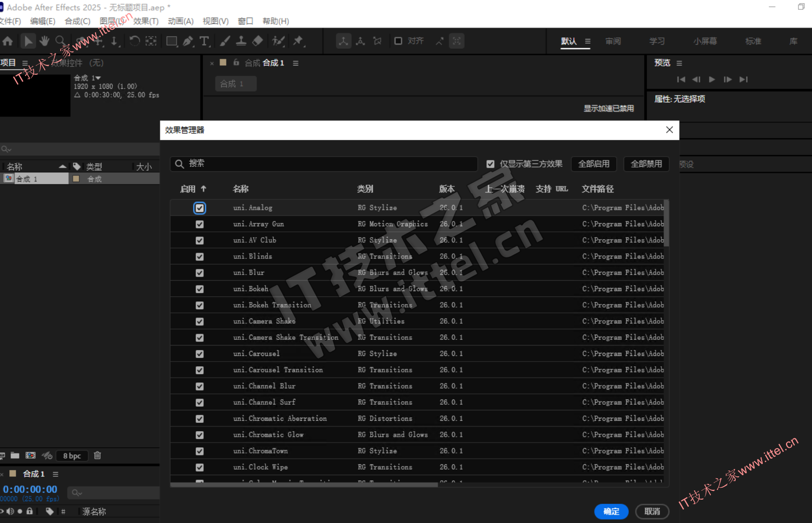Image resolution: width=812 pixels, height=523 pixels.
Task: Select the Rectangle shape tool
Action: 171,41
